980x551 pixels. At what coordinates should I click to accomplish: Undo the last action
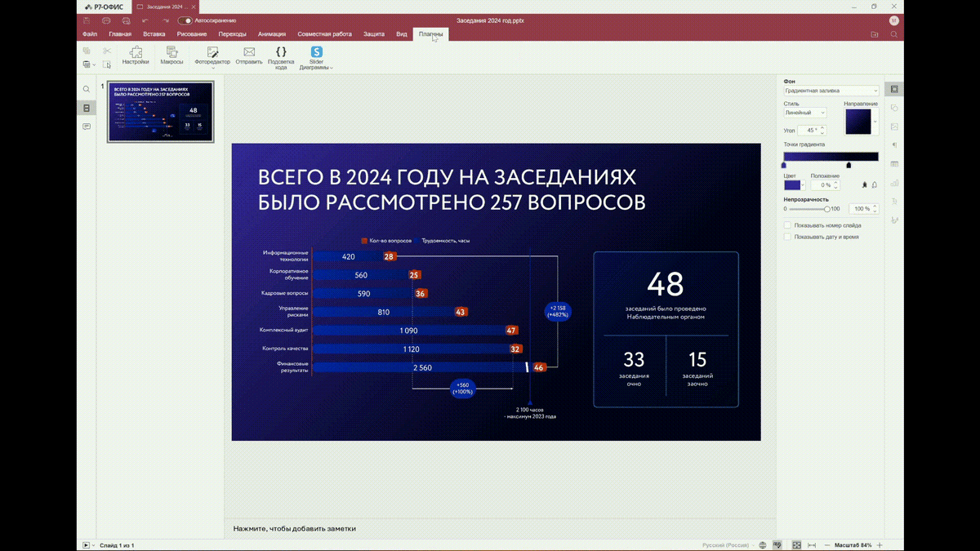click(145, 20)
